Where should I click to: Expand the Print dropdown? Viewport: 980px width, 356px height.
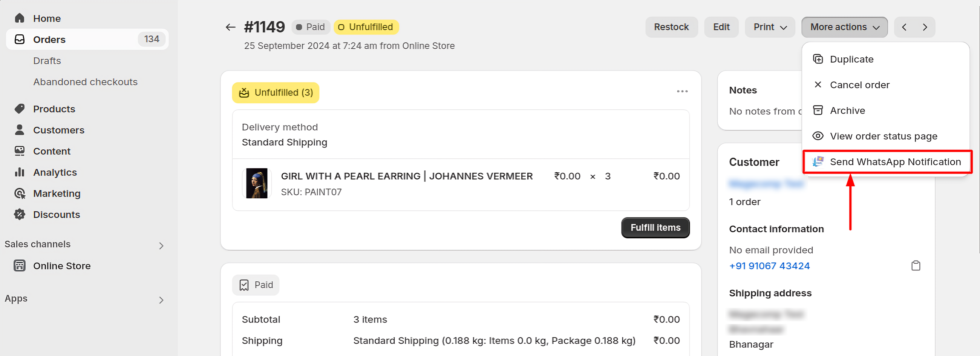point(770,27)
